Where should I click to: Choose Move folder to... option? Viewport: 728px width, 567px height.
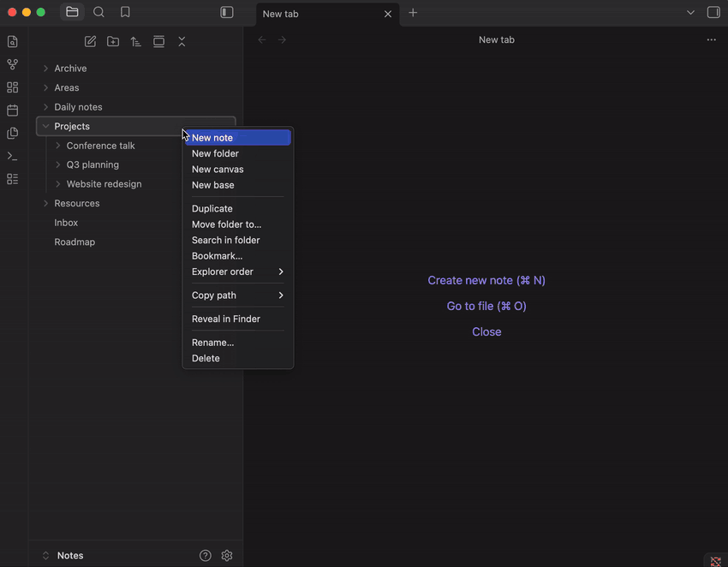[x=238, y=224]
